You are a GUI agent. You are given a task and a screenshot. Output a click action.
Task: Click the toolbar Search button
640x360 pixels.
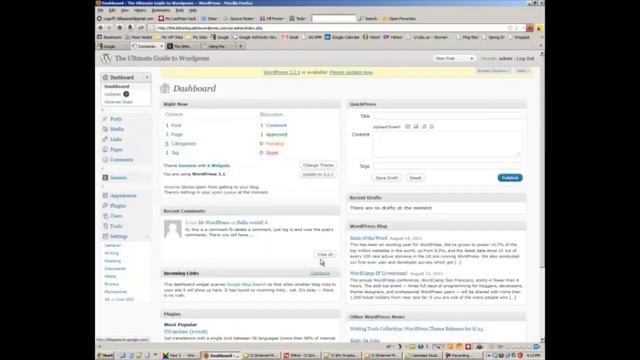pos(368,18)
